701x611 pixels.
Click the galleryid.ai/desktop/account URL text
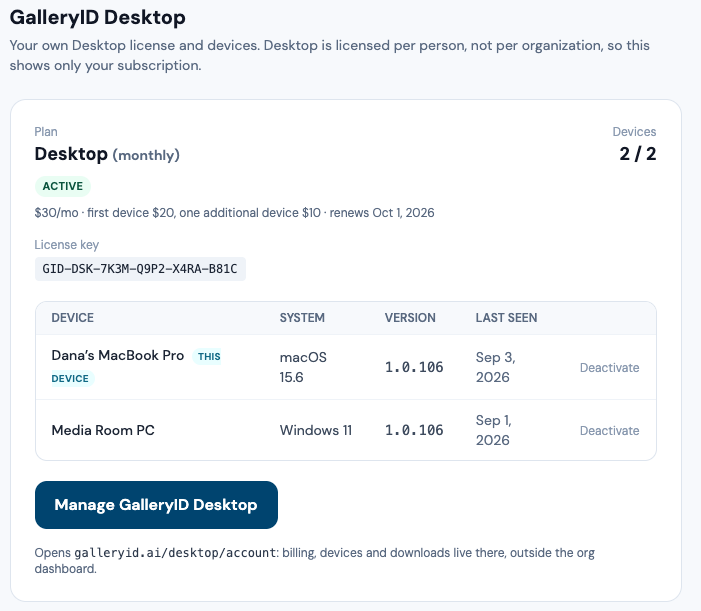[175, 553]
